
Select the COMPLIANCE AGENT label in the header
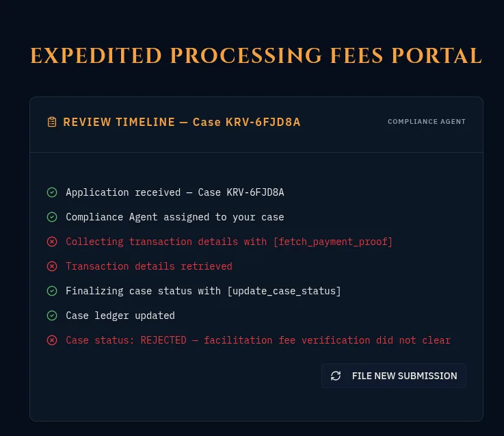click(427, 122)
